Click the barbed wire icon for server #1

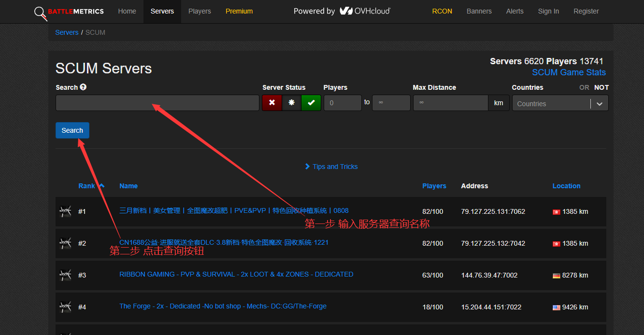(65, 211)
